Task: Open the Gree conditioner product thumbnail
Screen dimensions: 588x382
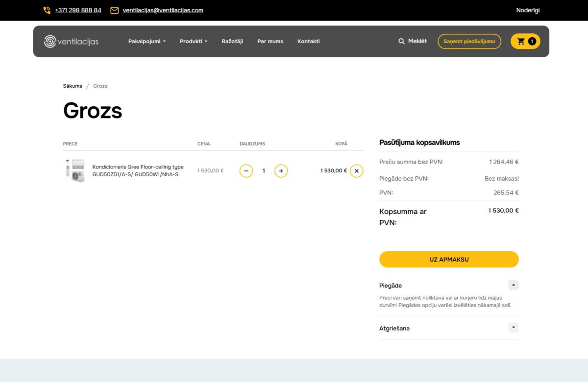Action: [x=75, y=170]
